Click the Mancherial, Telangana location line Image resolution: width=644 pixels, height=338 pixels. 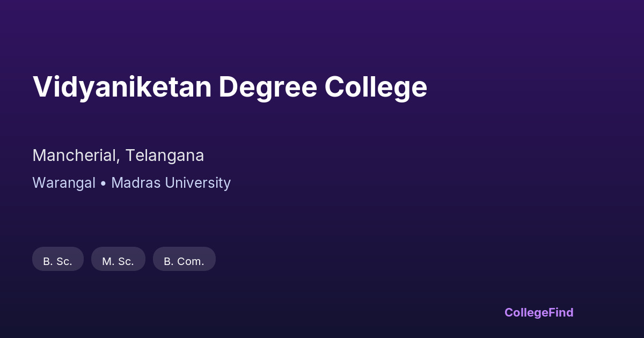[118, 156]
